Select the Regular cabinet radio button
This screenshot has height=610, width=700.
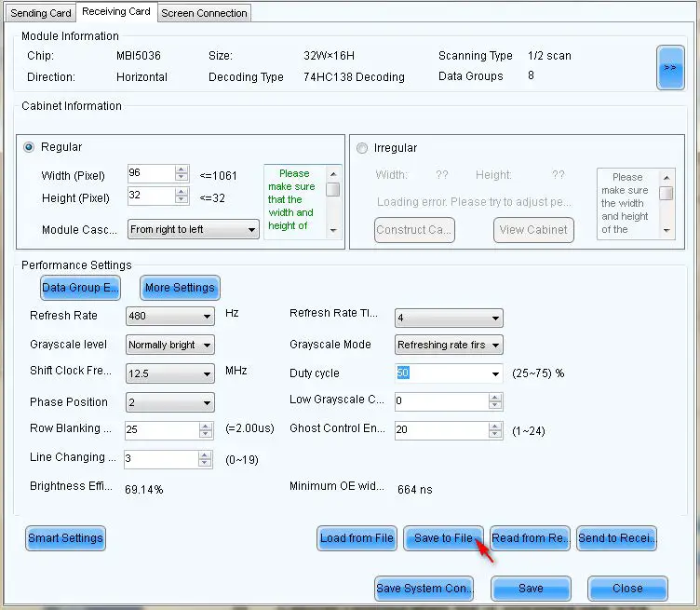click(x=29, y=147)
